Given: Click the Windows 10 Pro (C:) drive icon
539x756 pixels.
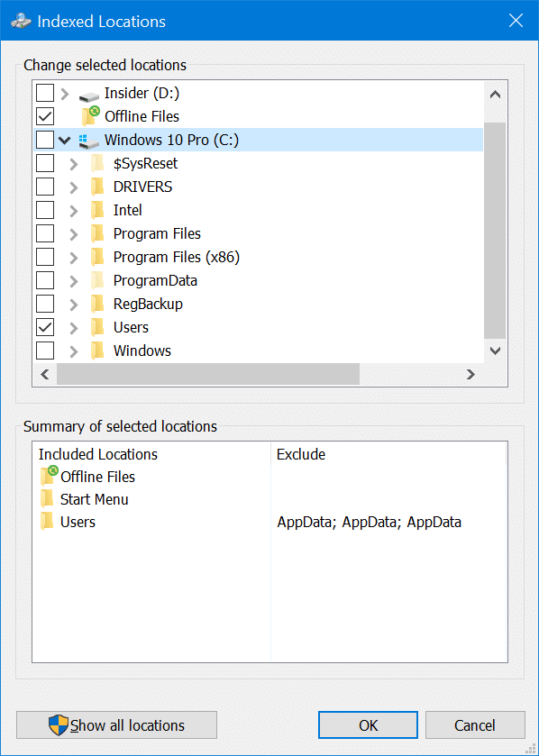Looking at the screenshot, I should tap(89, 141).
